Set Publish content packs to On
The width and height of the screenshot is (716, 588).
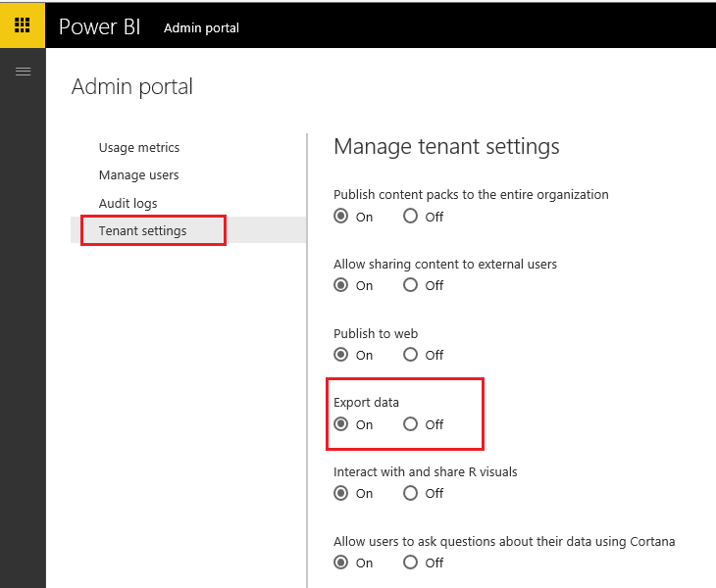pos(340,216)
